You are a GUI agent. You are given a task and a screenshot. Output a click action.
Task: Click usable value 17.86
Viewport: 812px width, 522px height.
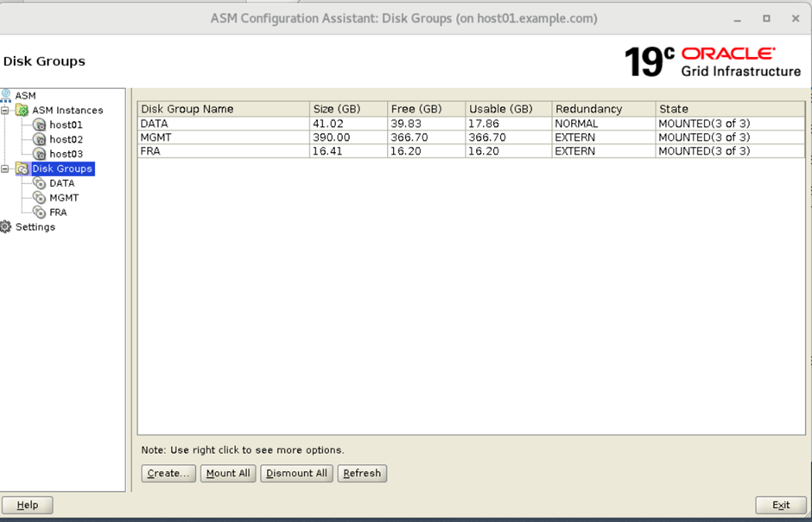click(484, 124)
